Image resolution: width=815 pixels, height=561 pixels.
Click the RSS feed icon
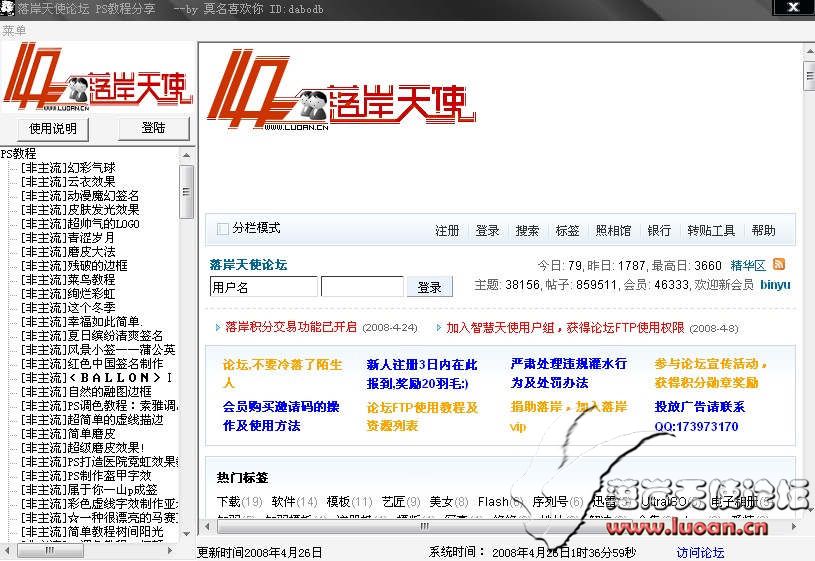779,264
